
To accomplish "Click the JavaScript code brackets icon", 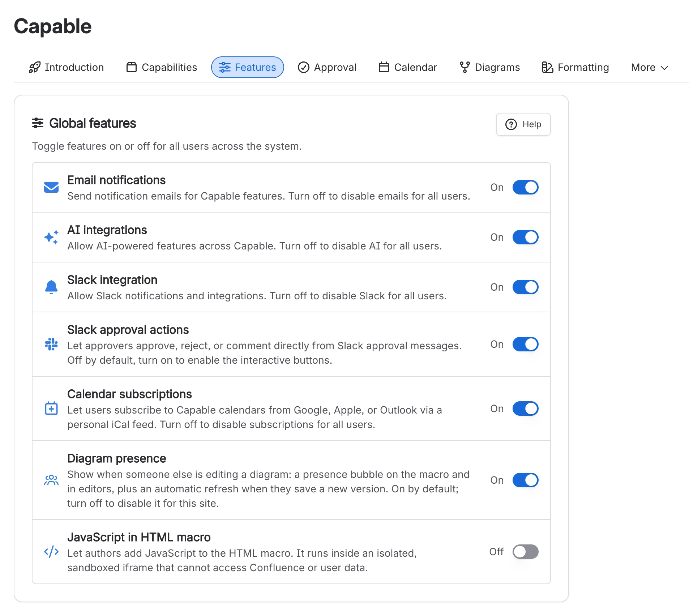I will pos(51,552).
